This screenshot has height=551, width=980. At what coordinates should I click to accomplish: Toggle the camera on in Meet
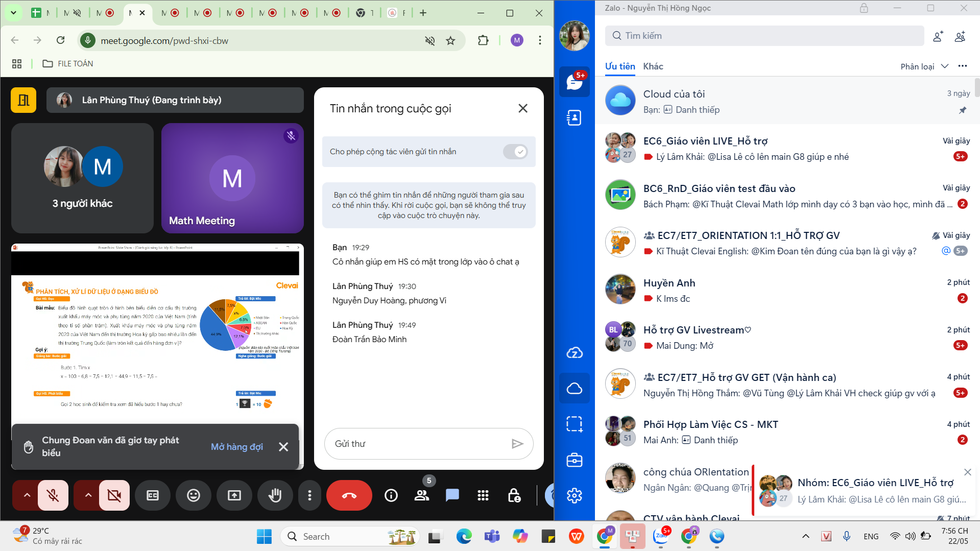[114, 495]
